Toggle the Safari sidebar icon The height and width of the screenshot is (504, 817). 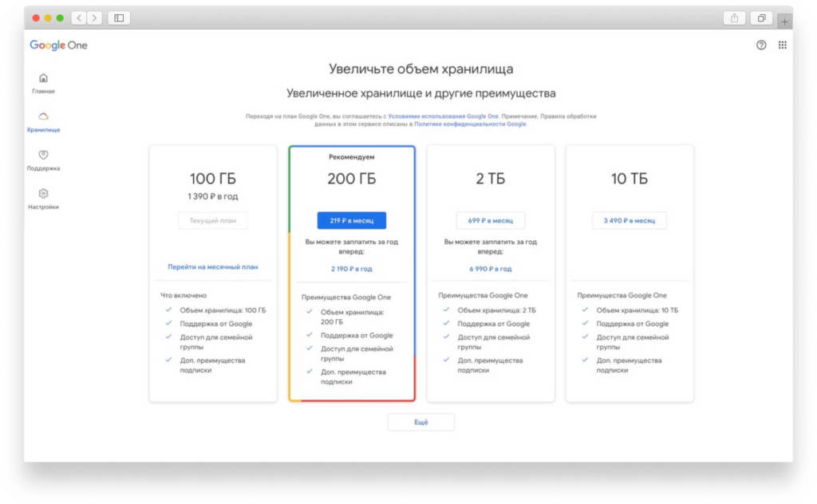[x=119, y=18]
